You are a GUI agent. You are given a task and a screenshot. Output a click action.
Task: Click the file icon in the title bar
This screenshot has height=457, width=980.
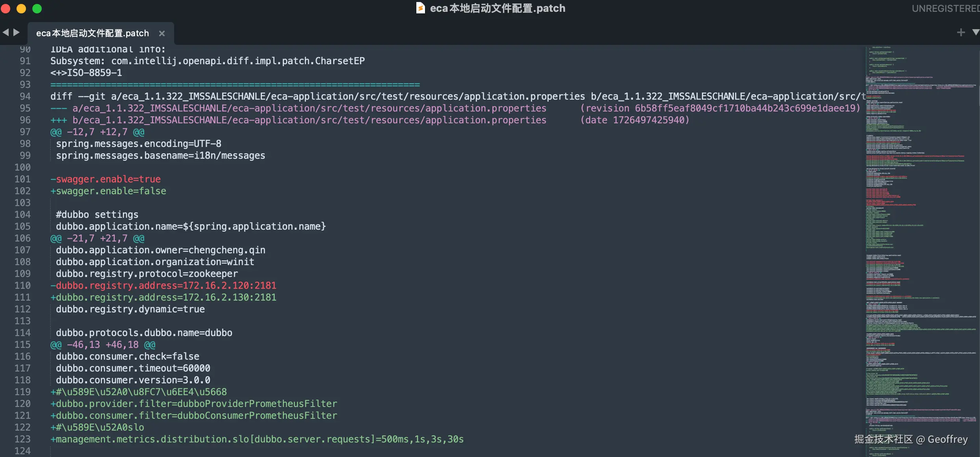tap(420, 8)
